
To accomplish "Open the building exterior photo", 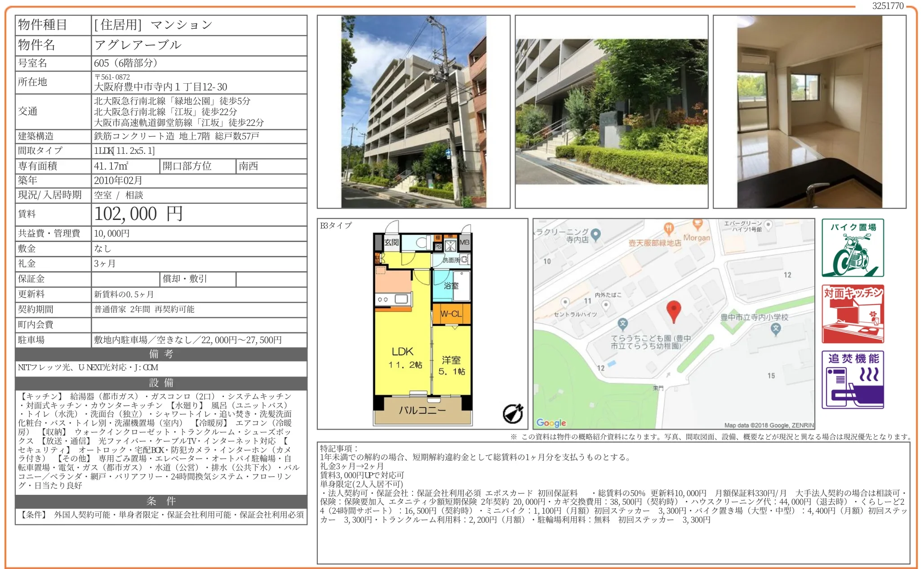I will (x=413, y=112).
